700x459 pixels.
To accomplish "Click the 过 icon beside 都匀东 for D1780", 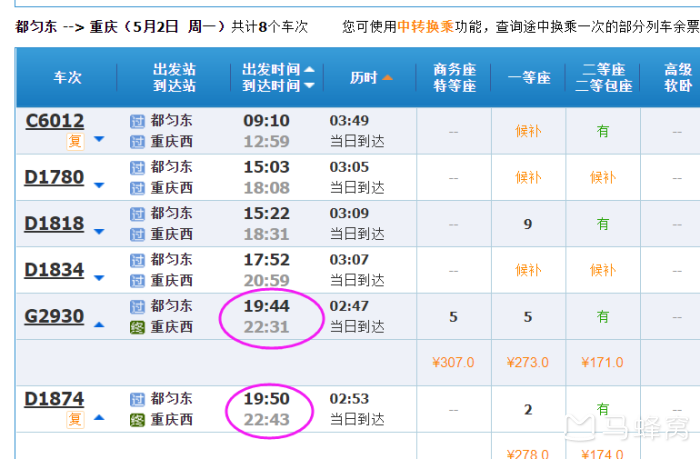I will pyautogui.click(x=137, y=167).
